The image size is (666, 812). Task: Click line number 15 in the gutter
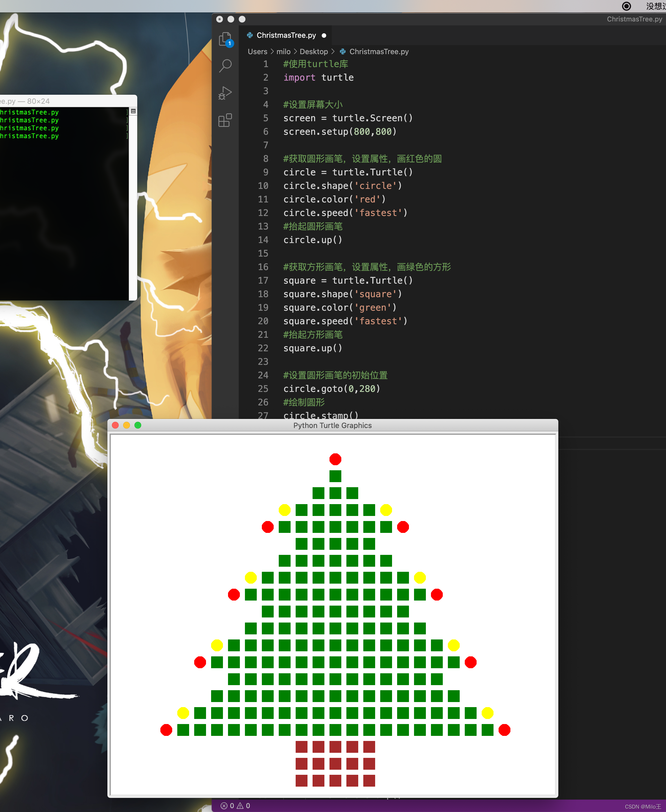(x=263, y=253)
